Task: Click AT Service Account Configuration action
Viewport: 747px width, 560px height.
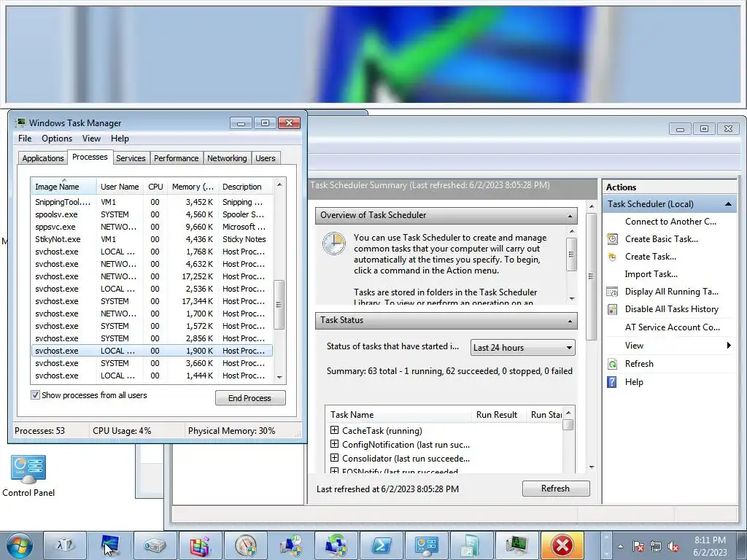Action: pos(672,327)
